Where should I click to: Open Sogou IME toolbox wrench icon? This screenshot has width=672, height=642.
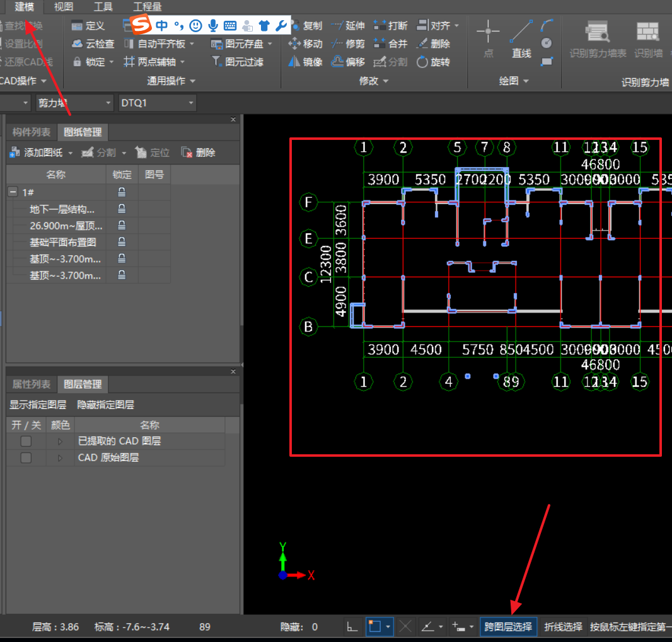coord(281,26)
